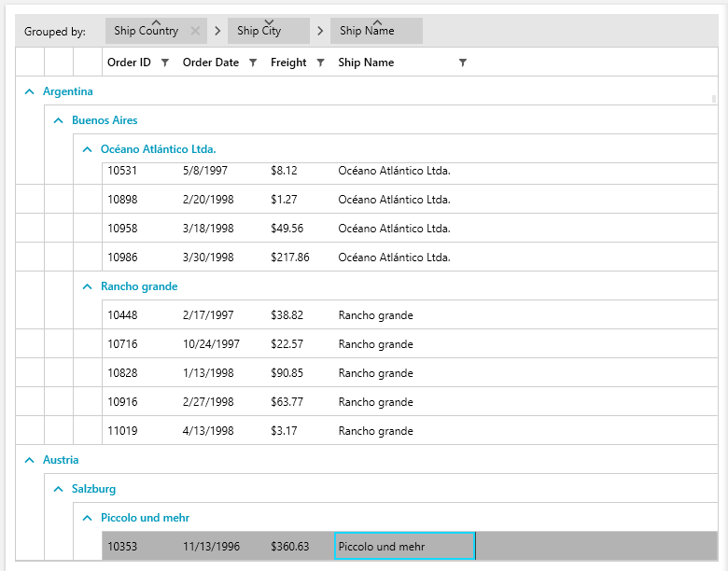Click the date cell 2/27/1998
Screen dimensions: 728x571
(x=208, y=402)
